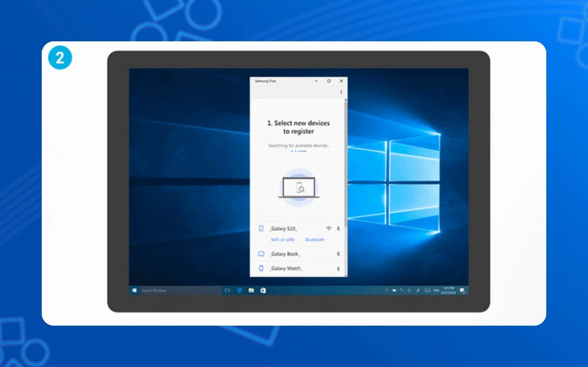Toggle Bluetooth connection for Galaxy Watch
The width and height of the screenshot is (588, 367).
click(339, 267)
